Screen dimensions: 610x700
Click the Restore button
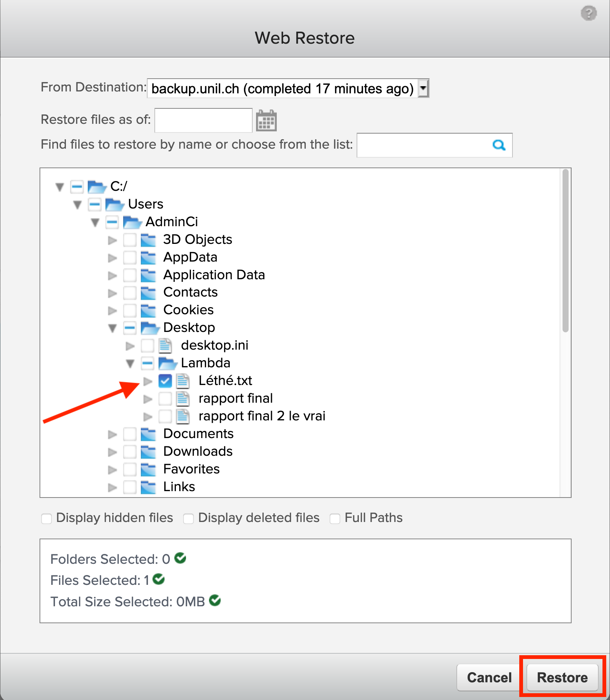click(x=562, y=677)
